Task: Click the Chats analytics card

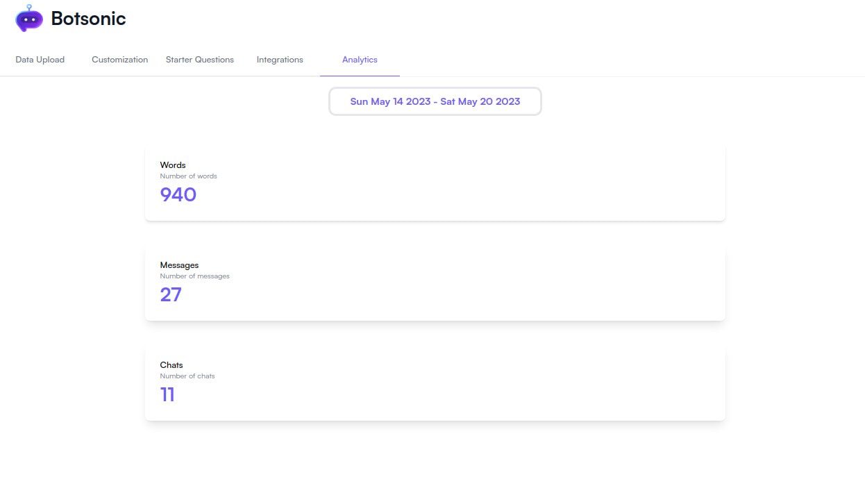Action: [435, 382]
